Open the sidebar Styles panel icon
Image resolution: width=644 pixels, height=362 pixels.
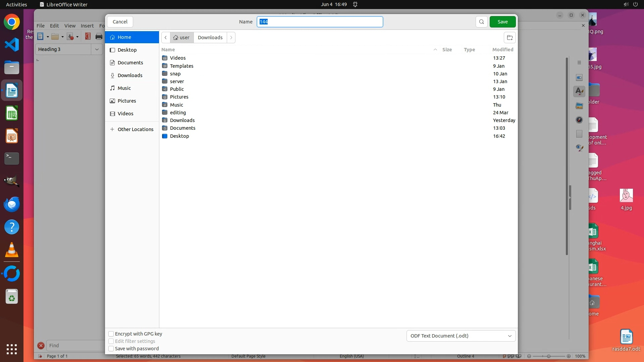(x=579, y=91)
